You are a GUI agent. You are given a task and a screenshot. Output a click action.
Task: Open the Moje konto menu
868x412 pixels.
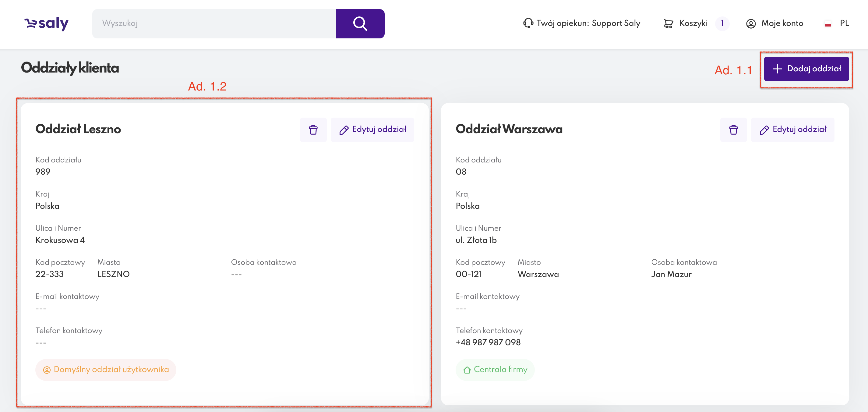pyautogui.click(x=782, y=23)
